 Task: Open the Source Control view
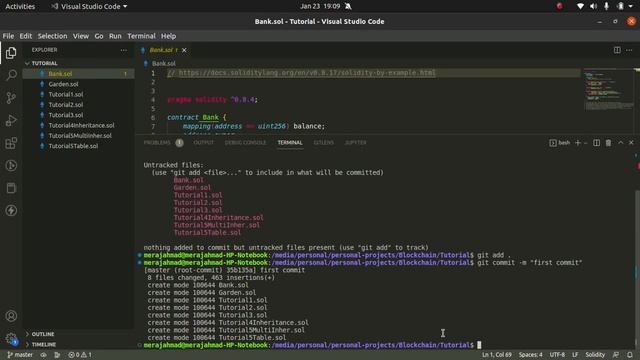11,98
